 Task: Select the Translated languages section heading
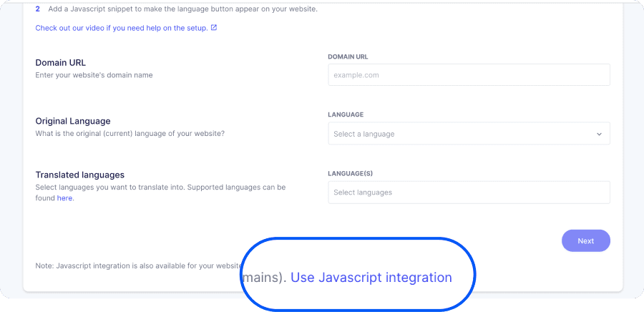pyautogui.click(x=79, y=175)
